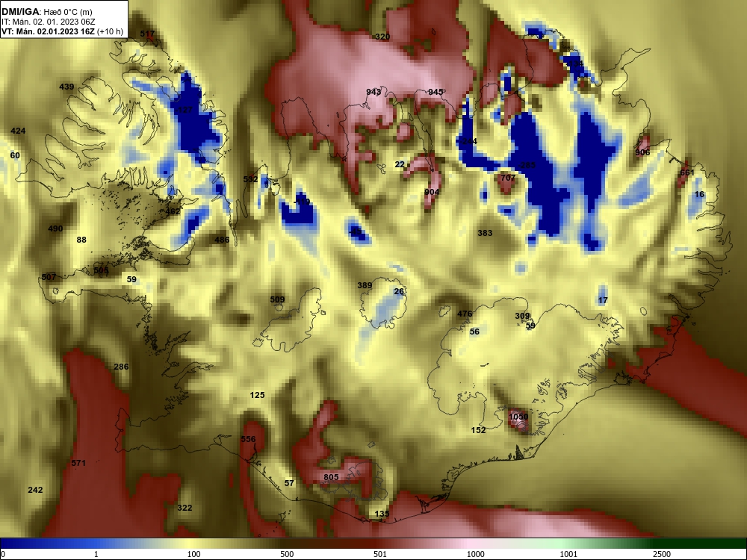The height and width of the screenshot is (560, 747).
Task: Click the value 286 on the map
Action: [121, 367]
